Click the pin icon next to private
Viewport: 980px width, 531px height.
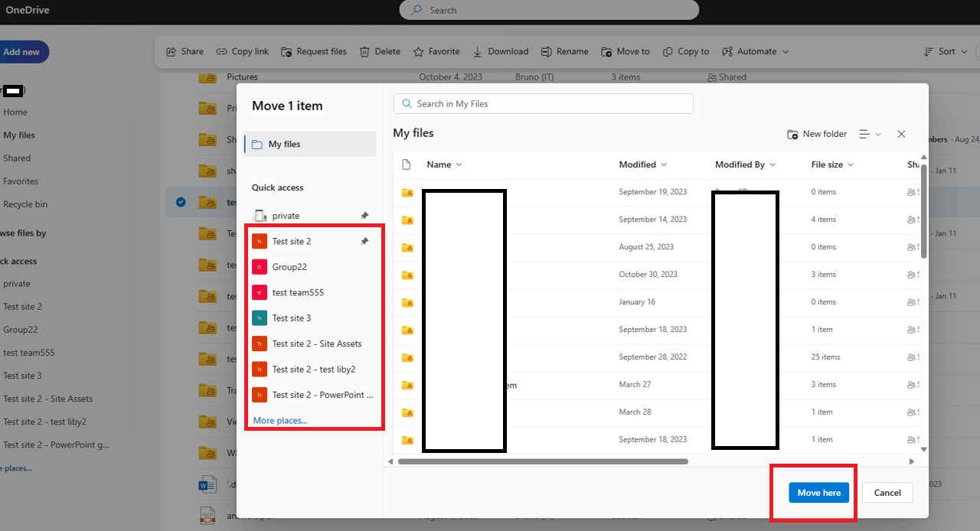364,216
